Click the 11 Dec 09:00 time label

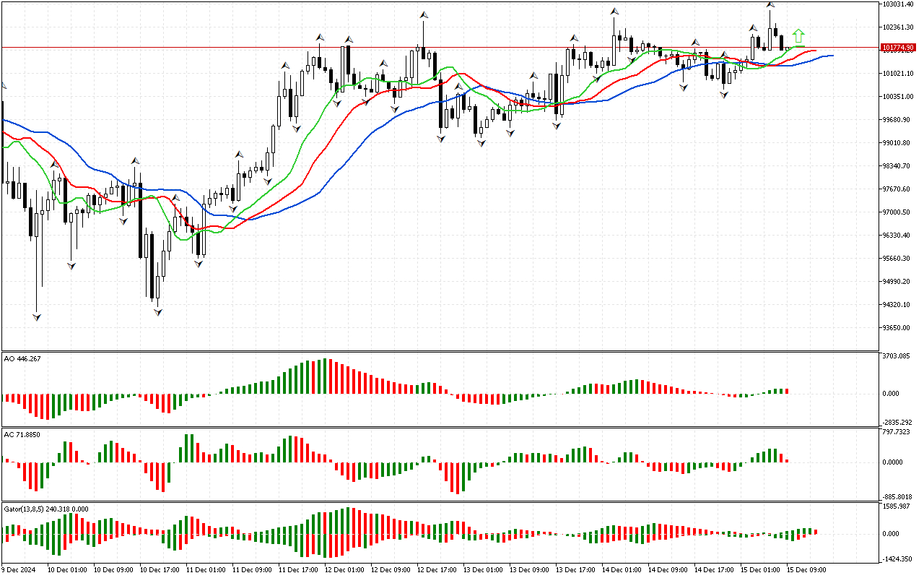[x=251, y=570]
